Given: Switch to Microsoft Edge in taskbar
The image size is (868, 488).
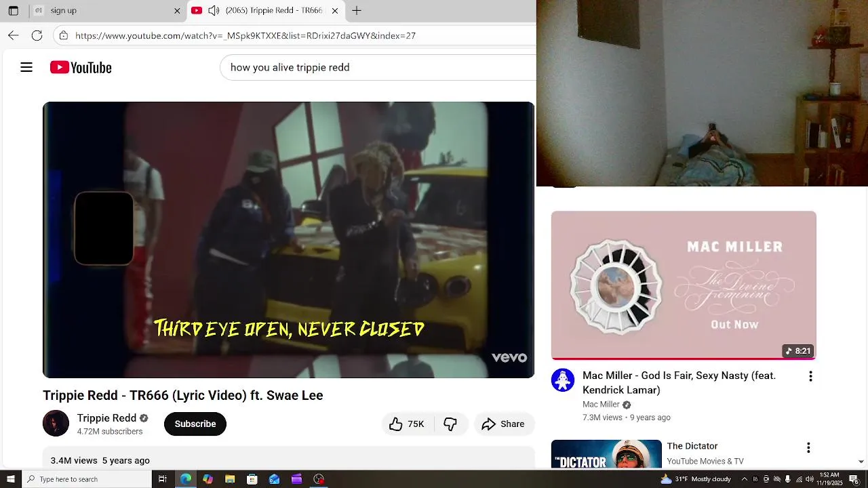Looking at the screenshot, I should (x=185, y=479).
